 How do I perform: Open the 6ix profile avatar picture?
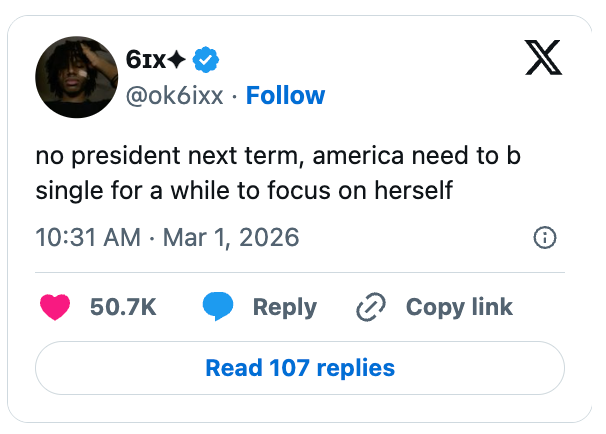click(77, 78)
